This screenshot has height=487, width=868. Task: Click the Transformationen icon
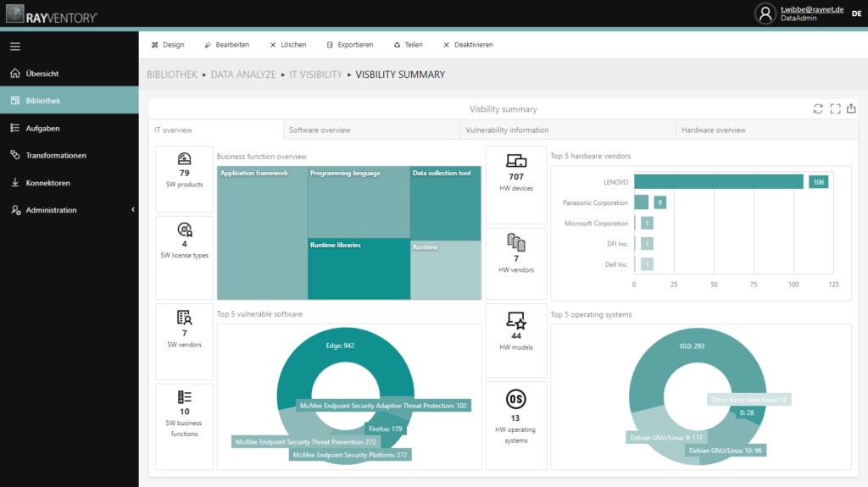coord(15,155)
